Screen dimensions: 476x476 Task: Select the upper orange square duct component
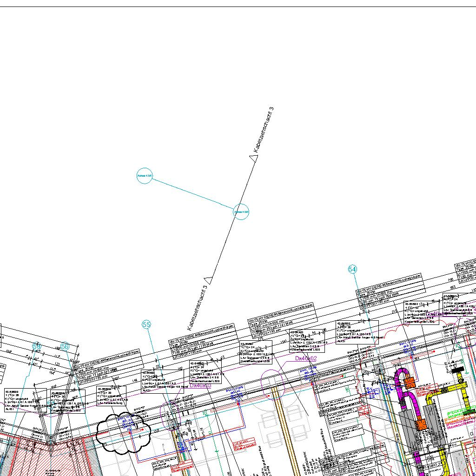coord(410,383)
